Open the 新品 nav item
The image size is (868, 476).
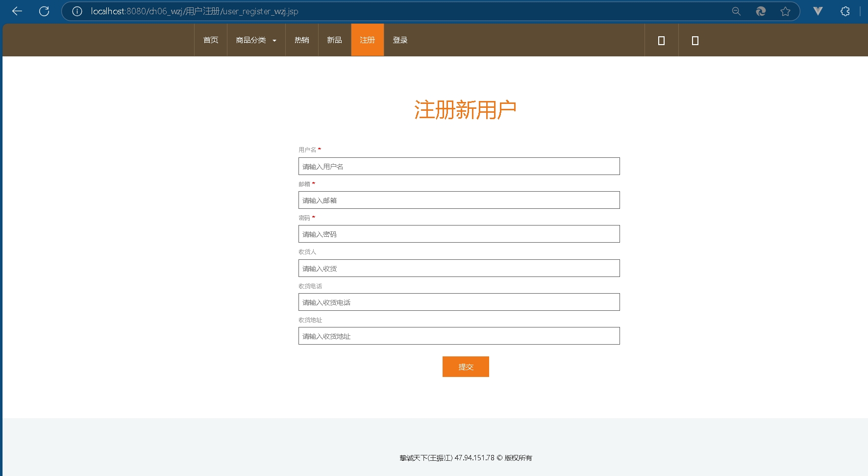(335, 40)
